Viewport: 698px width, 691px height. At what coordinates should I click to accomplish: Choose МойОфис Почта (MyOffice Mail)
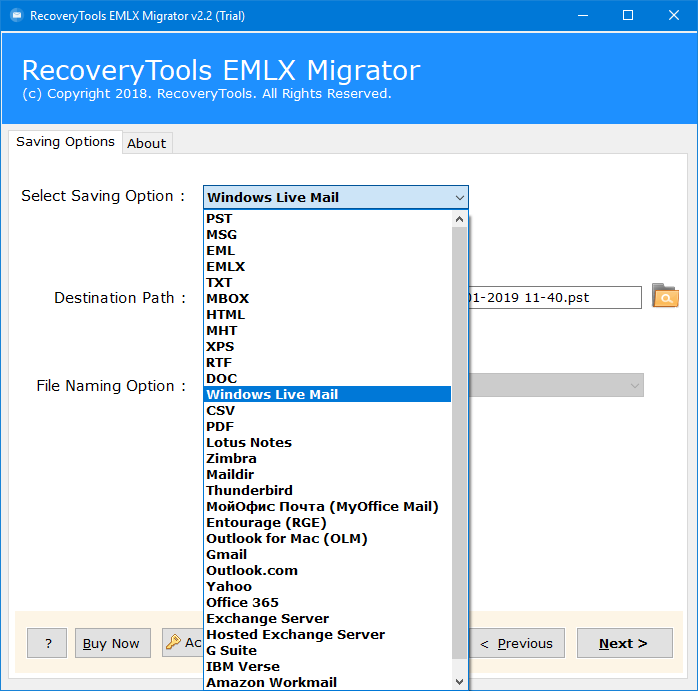pos(327,507)
